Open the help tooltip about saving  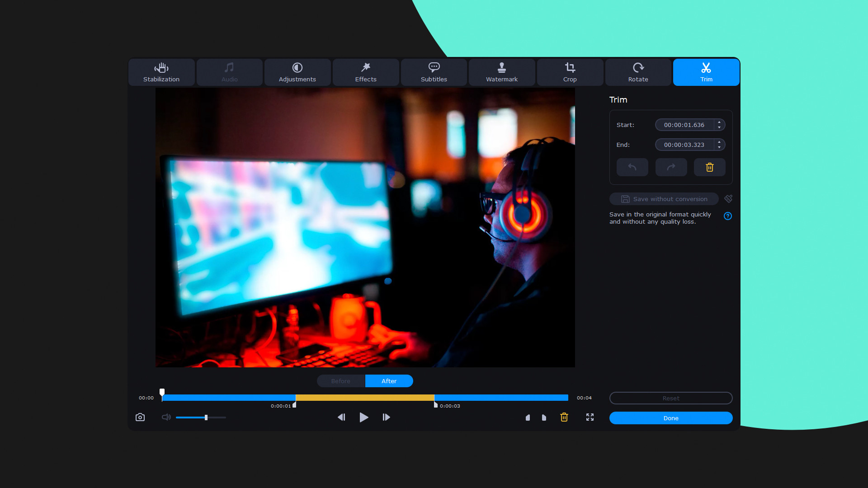pos(728,216)
